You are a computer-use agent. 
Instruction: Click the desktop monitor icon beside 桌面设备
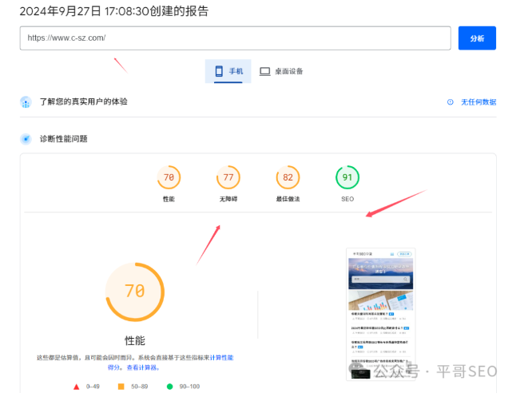tap(264, 71)
